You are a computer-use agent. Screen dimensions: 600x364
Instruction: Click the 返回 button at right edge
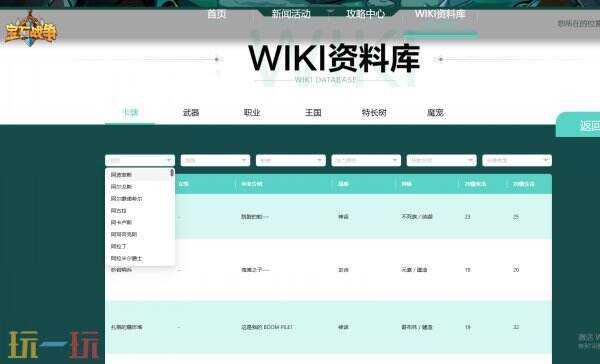[578, 125]
